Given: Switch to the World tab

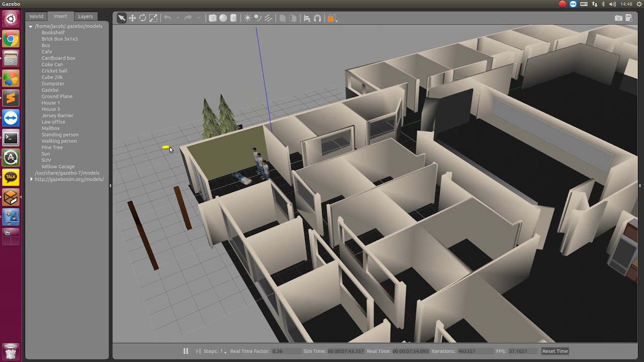Looking at the screenshot, I should (36, 16).
